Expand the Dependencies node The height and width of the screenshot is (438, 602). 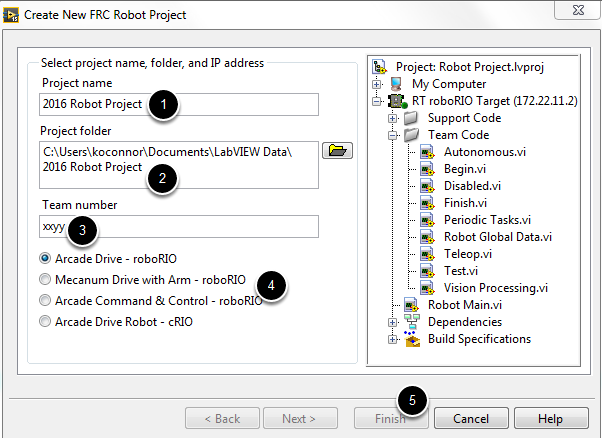(392, 322)
